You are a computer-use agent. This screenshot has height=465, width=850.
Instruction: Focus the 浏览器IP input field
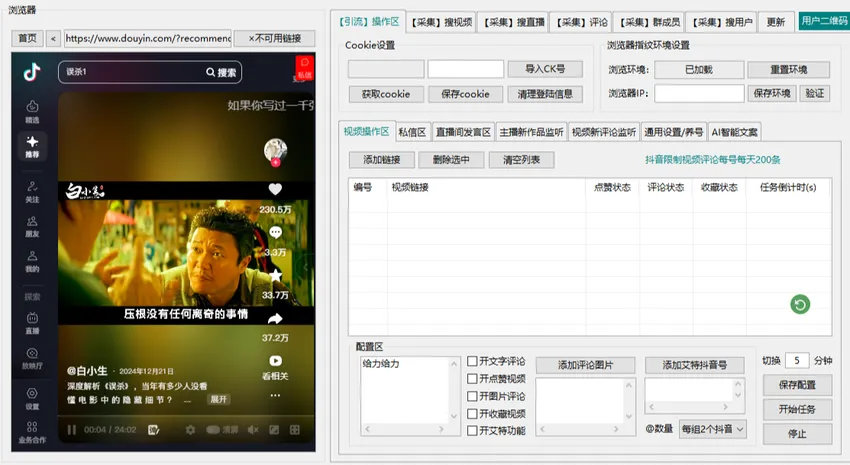pos(699,93)
